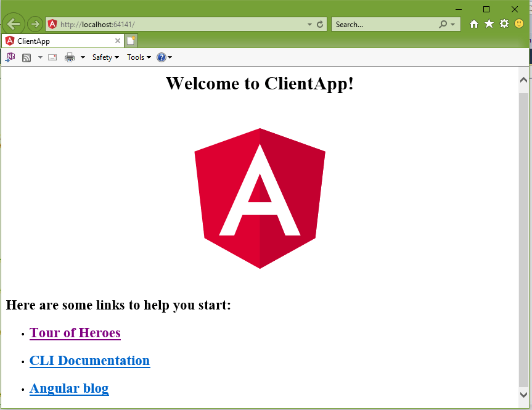Open the search provider dropdown arrow
The image size is (532, 410).
point(453,25)
